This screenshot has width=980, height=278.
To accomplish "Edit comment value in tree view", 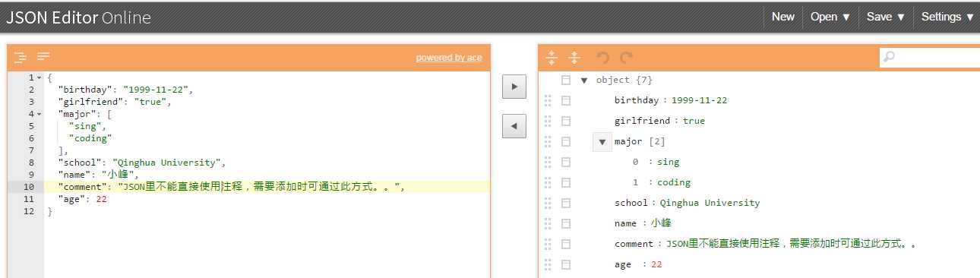I will (791, 244).
